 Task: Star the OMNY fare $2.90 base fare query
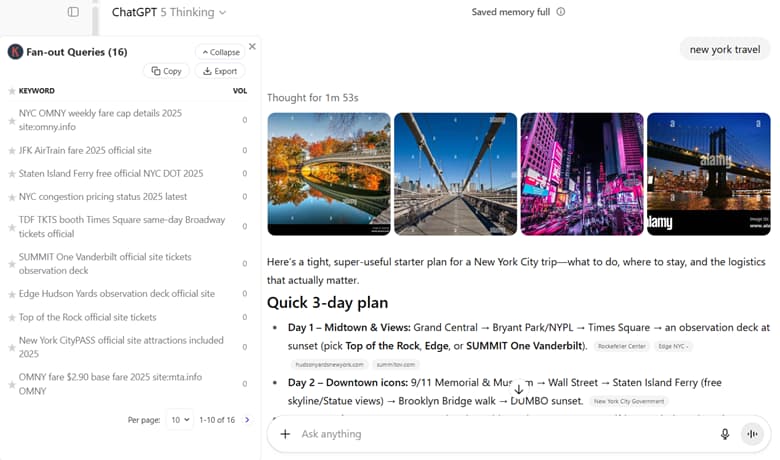point(11,384)
